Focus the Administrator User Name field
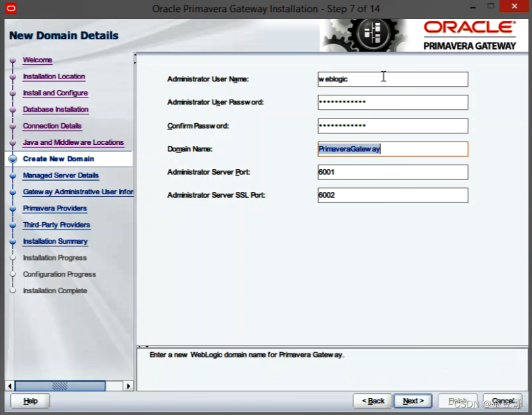The height and width of the screenshot is (415, 532). coord(393,79)
